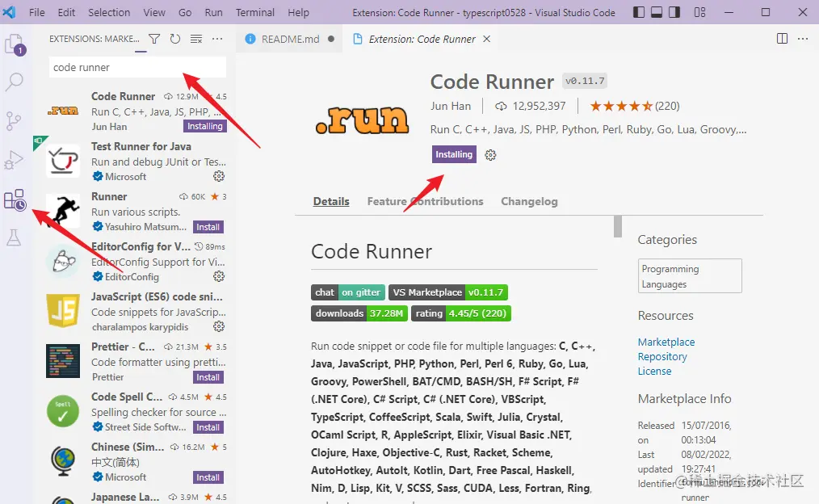The height and width of the screenshot is (504, 819).
Task: Toggle secondary side bar layout icon
Action: click(674, 12)
